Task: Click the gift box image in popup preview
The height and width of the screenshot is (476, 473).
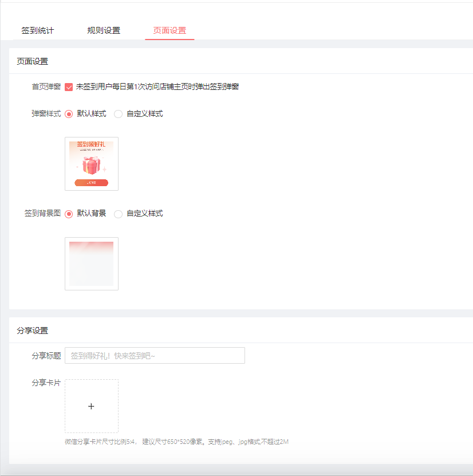Action: tap(91, 165)
